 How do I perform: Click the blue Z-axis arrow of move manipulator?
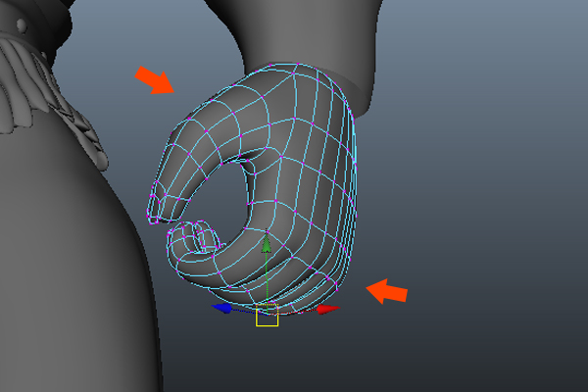click(222, 308)
